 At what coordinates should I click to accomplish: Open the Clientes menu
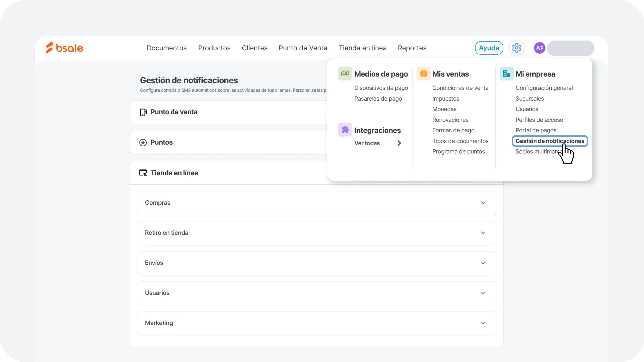point(255,48)
